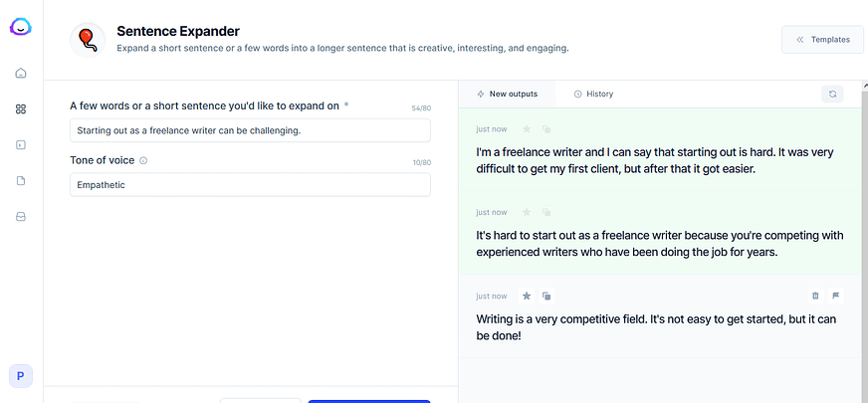Switch to the History tab

[x=593, y=94]
